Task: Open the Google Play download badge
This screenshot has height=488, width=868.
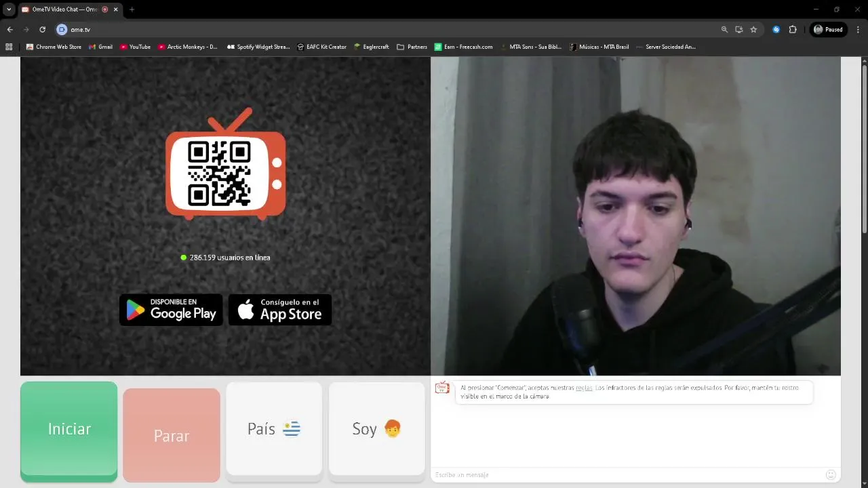Action: pyautogui.click(x=171, y=310)
